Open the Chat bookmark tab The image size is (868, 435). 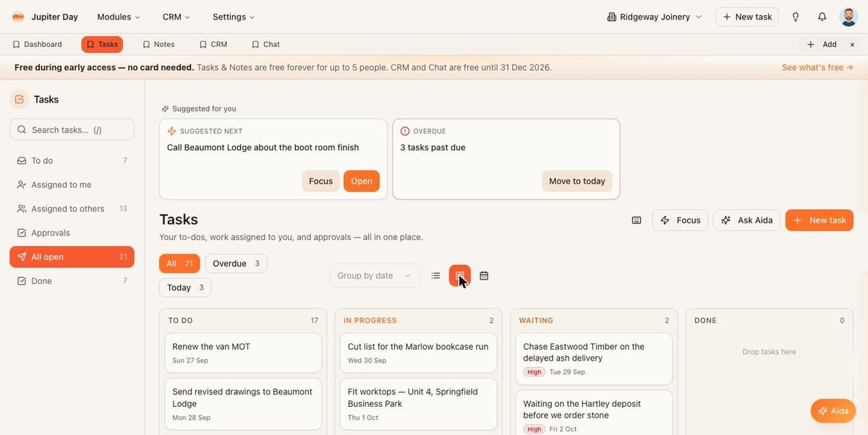coord(265,44)
